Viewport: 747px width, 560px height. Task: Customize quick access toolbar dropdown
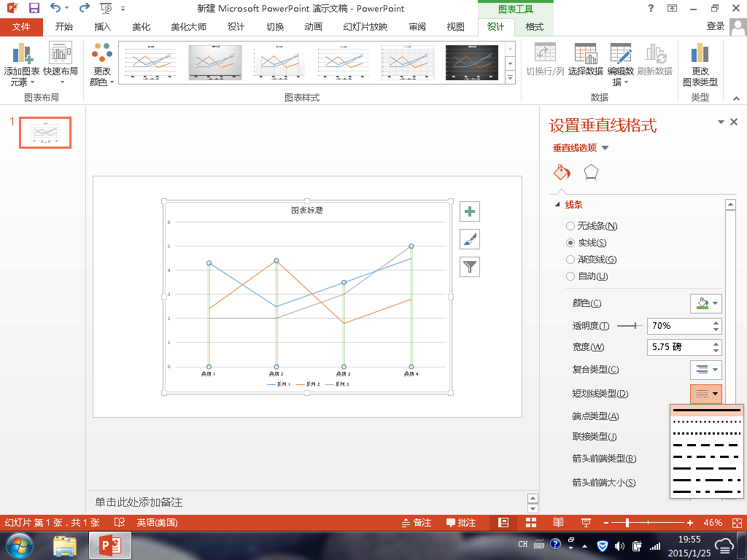(x=123, y=9)
